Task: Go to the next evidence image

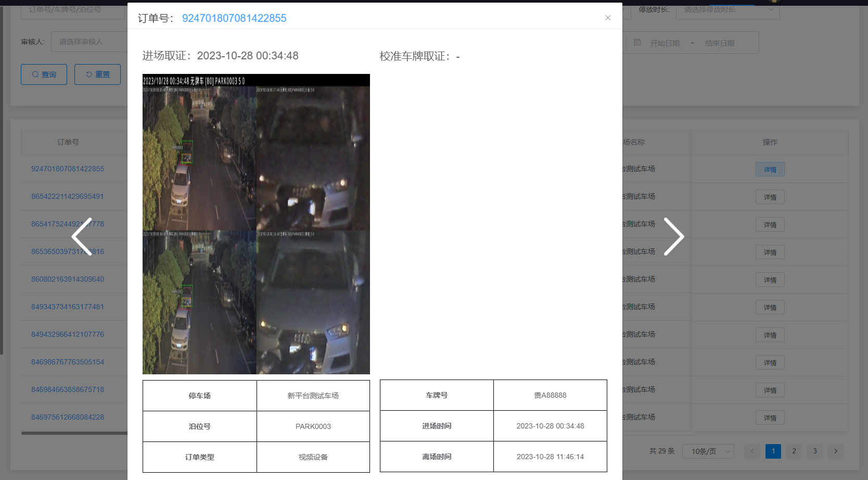Action: [673, 237]
